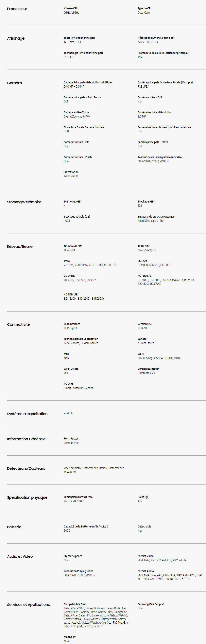Screen dimensions: 206x644
Task: Select the Bluetooth v5.3 value
Action: pyautogui.click(x=146, y=373)
